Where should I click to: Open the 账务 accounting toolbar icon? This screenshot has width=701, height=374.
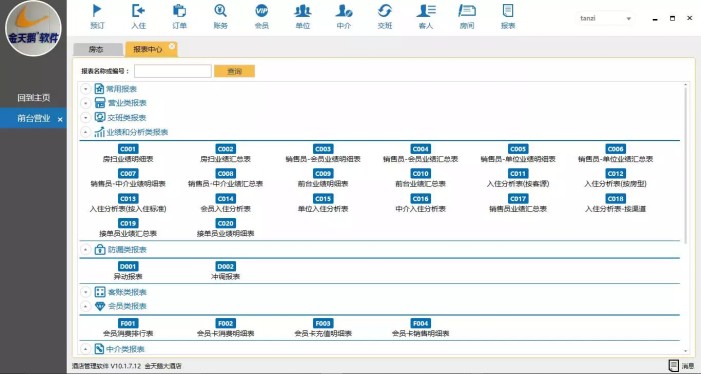[220, 17]
